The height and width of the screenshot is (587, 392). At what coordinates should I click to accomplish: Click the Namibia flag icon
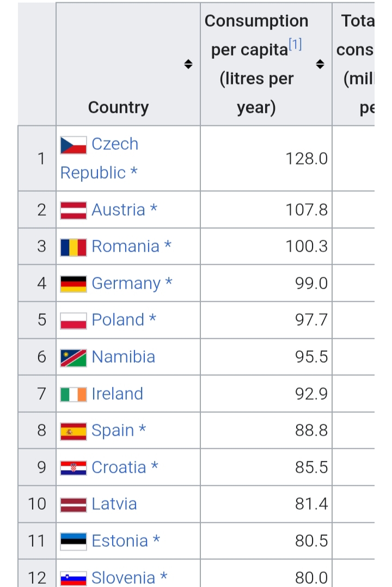(73, 357)
